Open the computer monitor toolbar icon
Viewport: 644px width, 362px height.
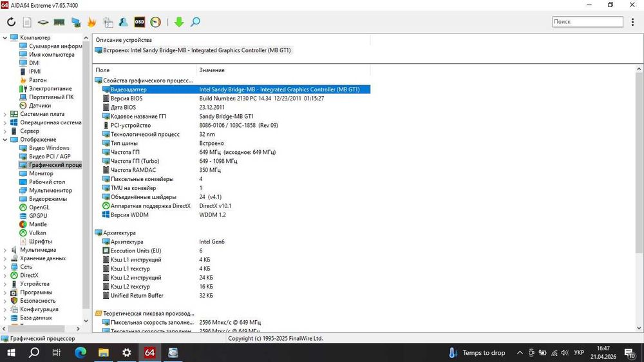(75, 22)
